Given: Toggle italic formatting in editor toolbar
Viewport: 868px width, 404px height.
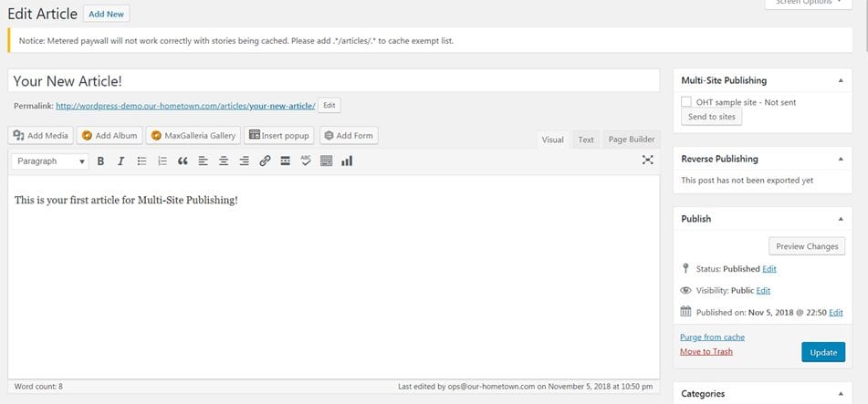Looking at the screenshot, I should click(x=120, y=161).
